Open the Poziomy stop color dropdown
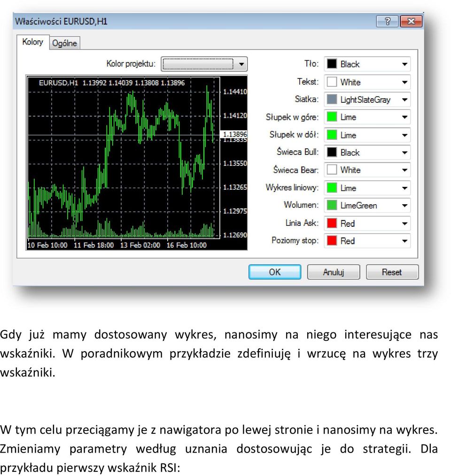This screenshot has height=476, width=451. [367, 241]
